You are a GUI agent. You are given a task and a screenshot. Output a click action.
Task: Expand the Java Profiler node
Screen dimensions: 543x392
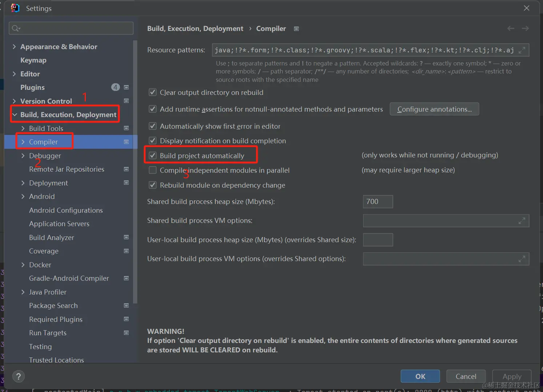(x=23, y=292)
